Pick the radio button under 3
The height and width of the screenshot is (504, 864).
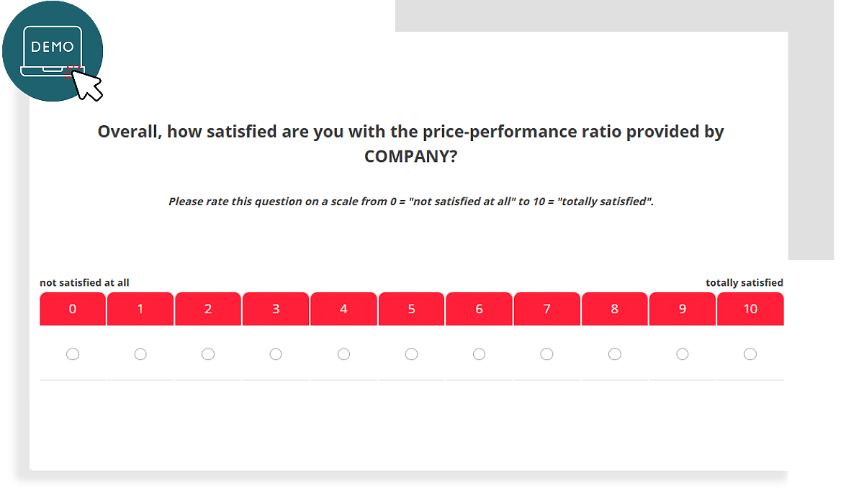click(276, 354)
